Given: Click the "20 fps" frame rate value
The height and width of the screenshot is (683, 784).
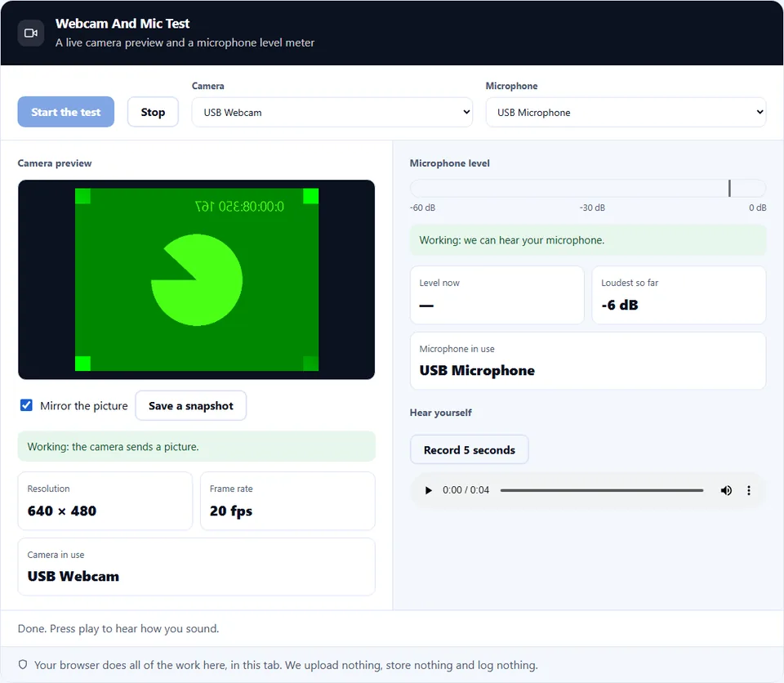Looking at the screenshot, I should 231,511.
